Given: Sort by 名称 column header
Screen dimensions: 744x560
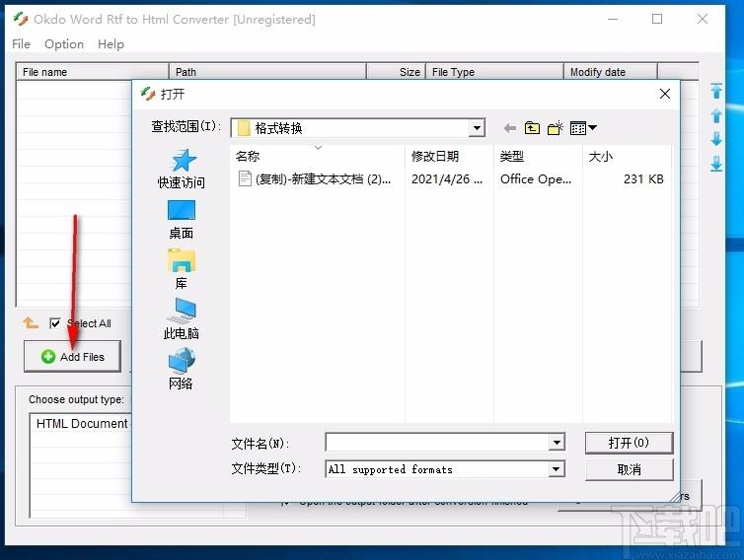Looking at the screenshot, I should pos(318,156).
